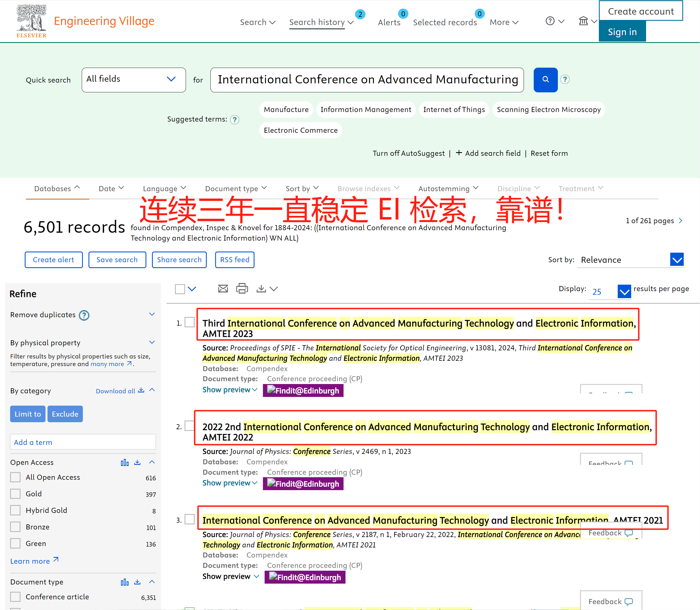Click the plus icon to add search field
The height and width of the screenshot is (610, 700).
coord(459,153)
